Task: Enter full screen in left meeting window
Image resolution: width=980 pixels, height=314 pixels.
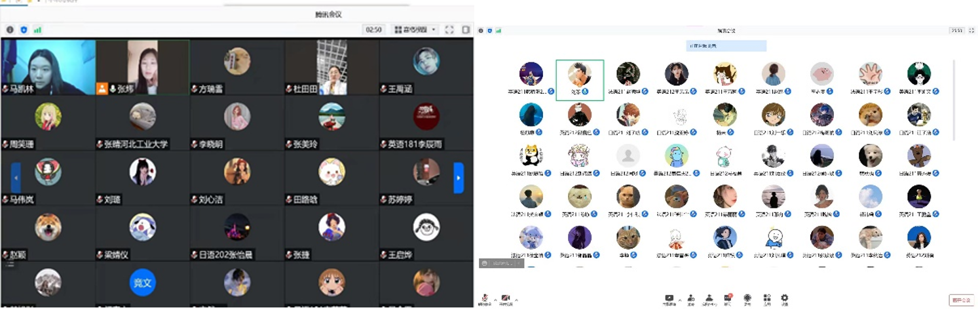Action: pyautogui.click(x=449, y=29)
